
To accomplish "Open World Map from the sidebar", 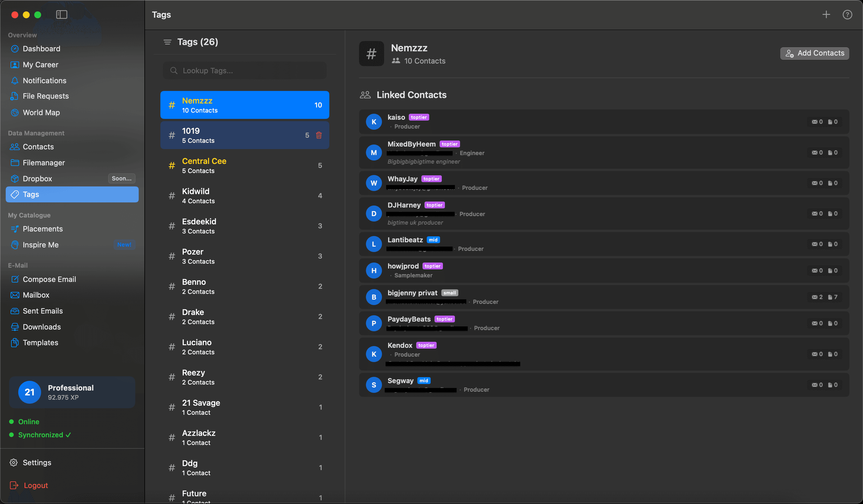I will coord(41,112).
